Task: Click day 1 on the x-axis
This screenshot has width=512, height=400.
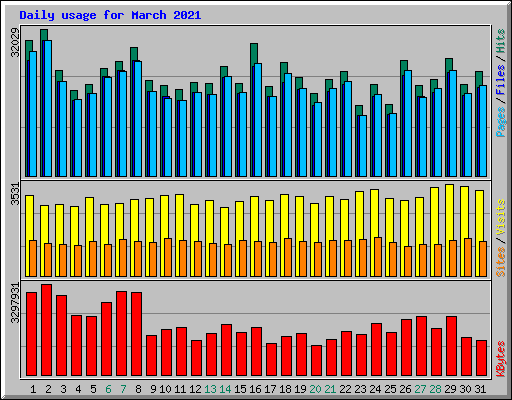Action: click(33, 389)
